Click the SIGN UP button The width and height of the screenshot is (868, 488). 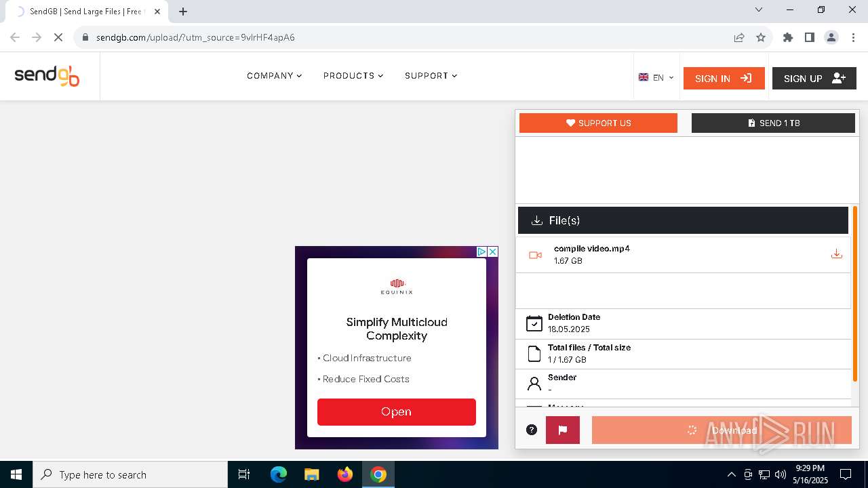(x=814, y=79)
